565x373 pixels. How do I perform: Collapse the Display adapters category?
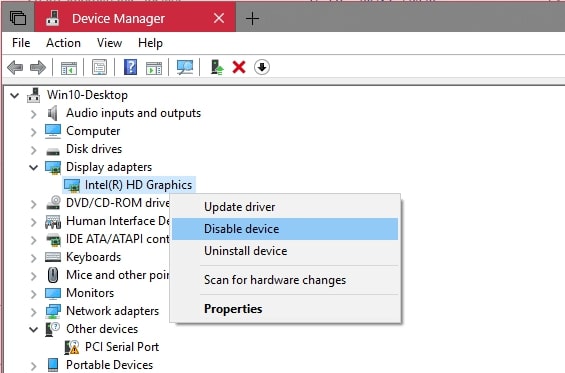coord(34,167)
